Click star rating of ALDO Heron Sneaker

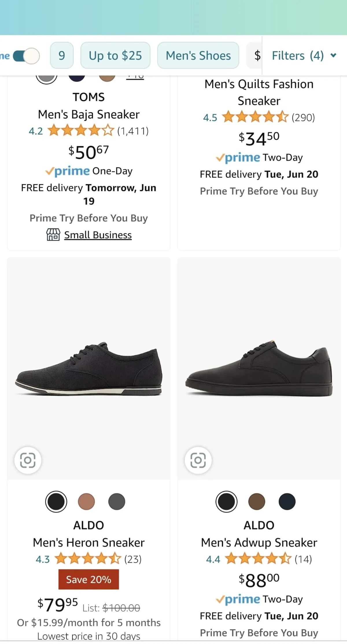coord(88,559)
